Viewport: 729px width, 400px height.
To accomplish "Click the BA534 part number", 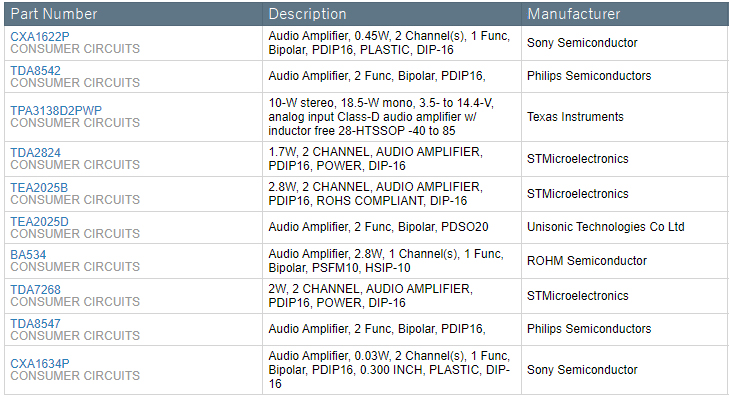I will click(28, 254).
